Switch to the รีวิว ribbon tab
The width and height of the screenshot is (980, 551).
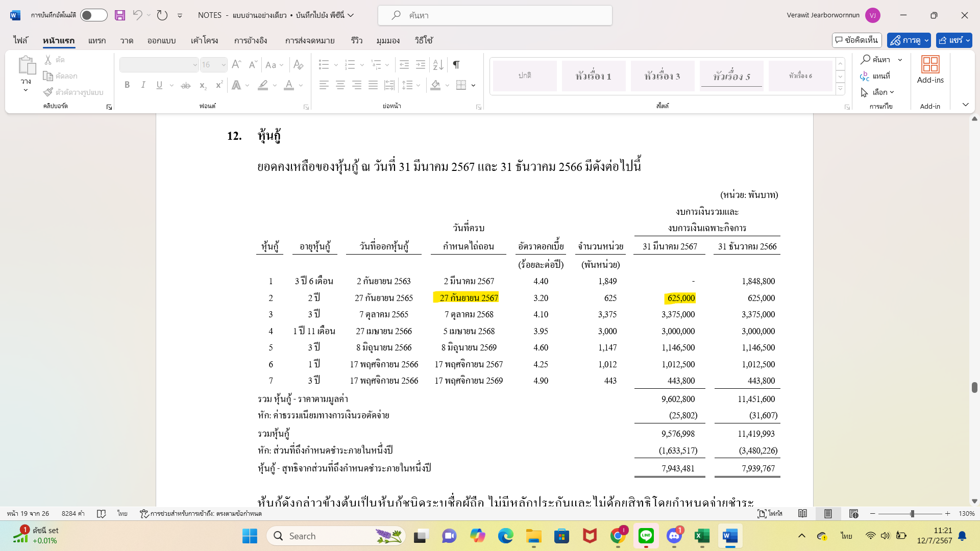(356, 40)
